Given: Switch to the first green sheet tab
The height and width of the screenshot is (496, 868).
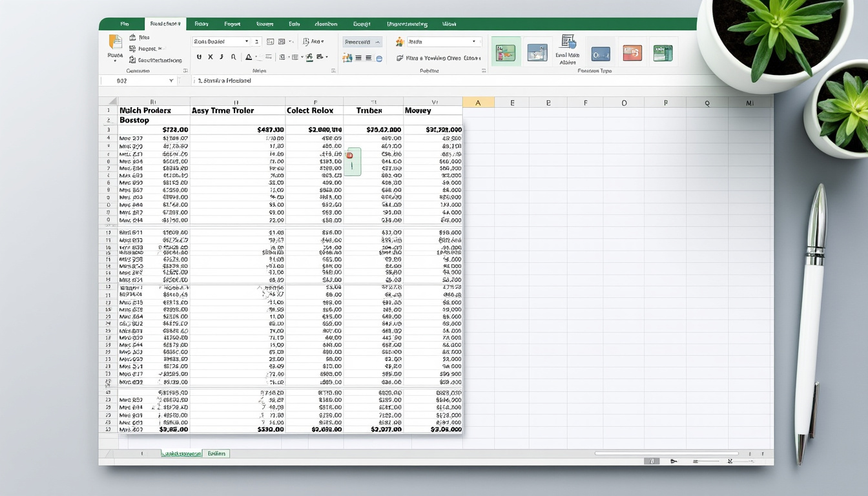Looking at the screenshot, I should coord(181,454).
